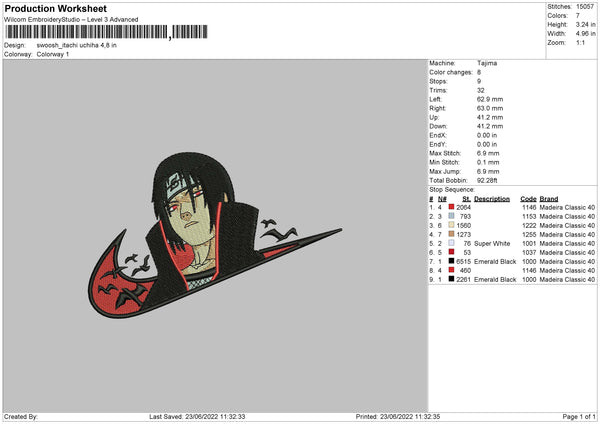600x424 pixels.
Task: Click the "Created By:" footer label
Action: pyautogui.click(x=21, y=417)
